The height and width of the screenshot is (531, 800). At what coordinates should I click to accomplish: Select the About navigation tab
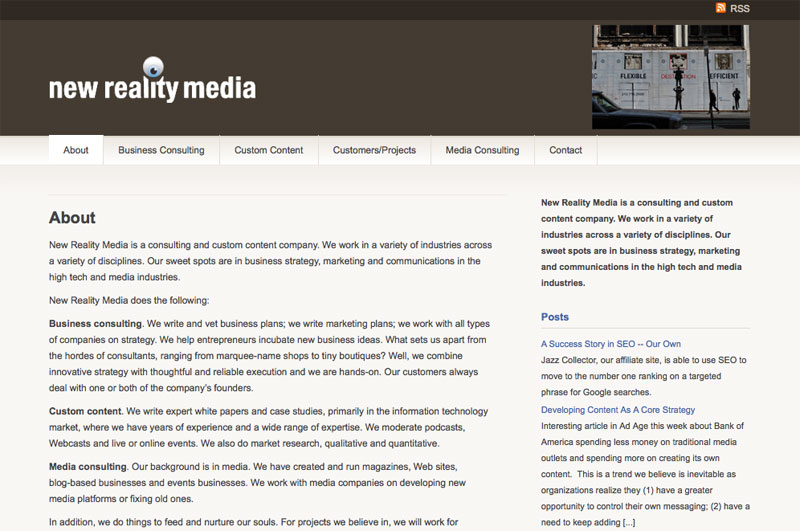point(76,150)
